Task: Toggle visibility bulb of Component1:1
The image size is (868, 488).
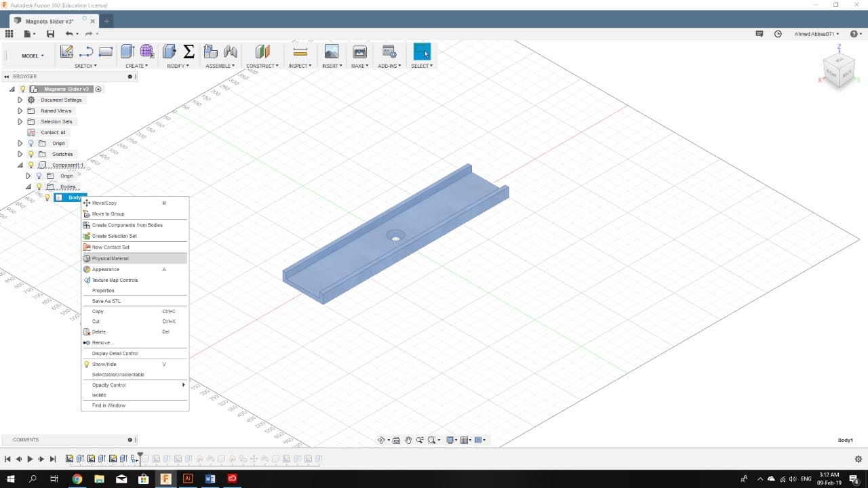Action: (31, 165)
